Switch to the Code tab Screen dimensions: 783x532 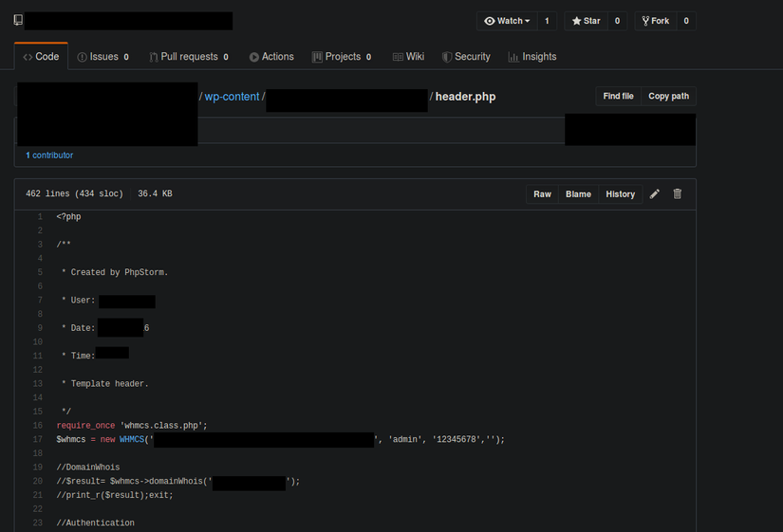point(41,57)
